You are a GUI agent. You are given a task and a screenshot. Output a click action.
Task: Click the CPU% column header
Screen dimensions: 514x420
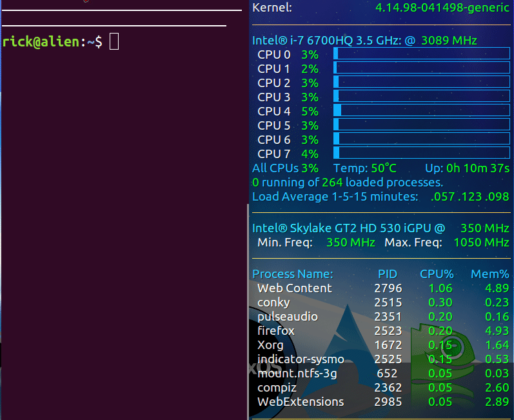point(437,274)
